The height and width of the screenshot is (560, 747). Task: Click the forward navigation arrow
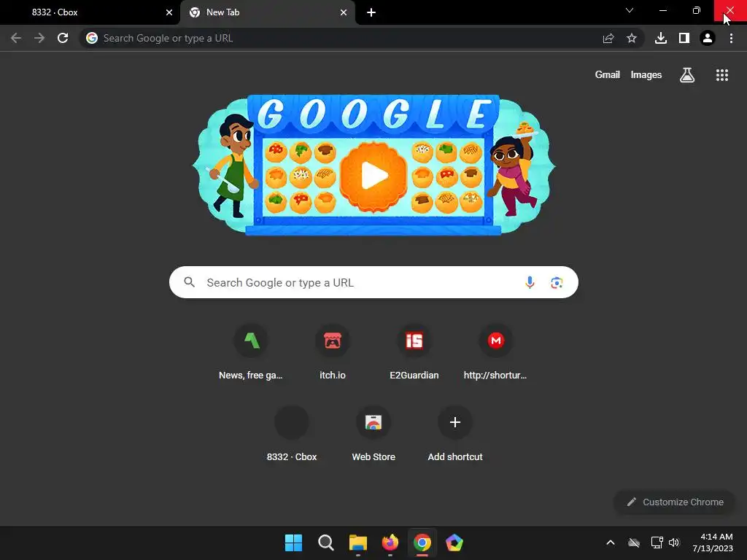tap(39, 38)
